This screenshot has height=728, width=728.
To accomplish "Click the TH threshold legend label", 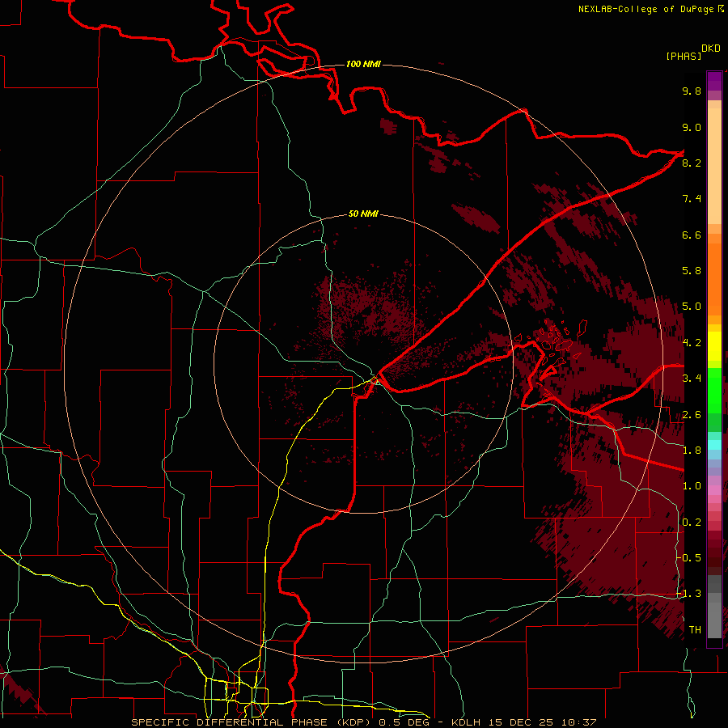I will click(x=695, y=629).
